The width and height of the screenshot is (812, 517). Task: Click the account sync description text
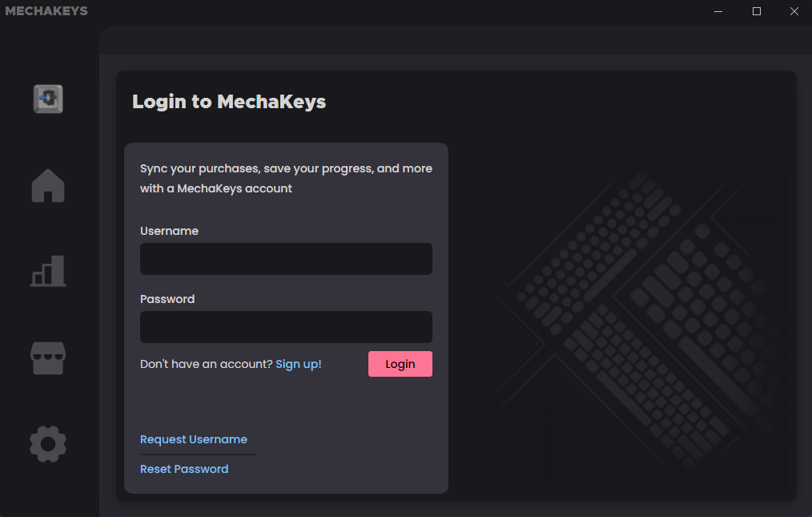[x=285, y=178]
